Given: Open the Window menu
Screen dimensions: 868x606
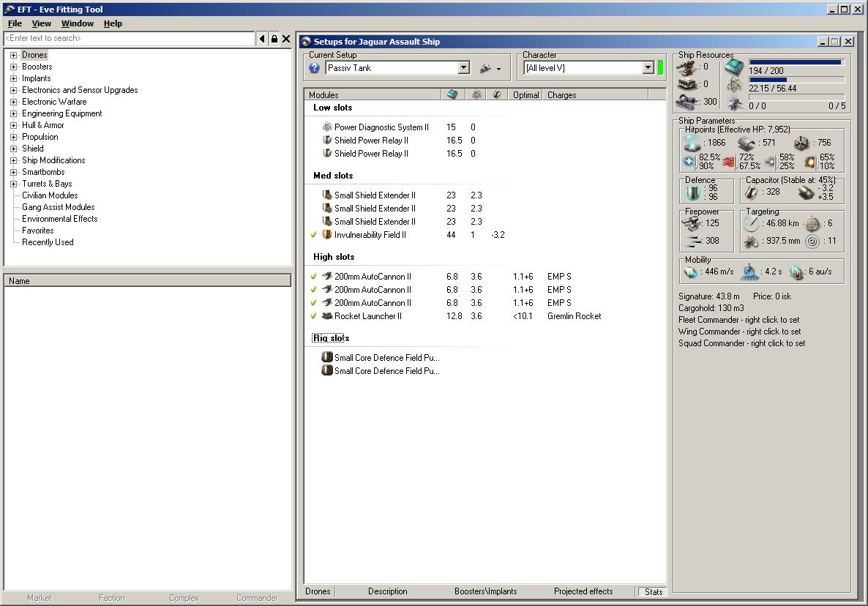Looking at the screenshot, I should click(78, 23).
